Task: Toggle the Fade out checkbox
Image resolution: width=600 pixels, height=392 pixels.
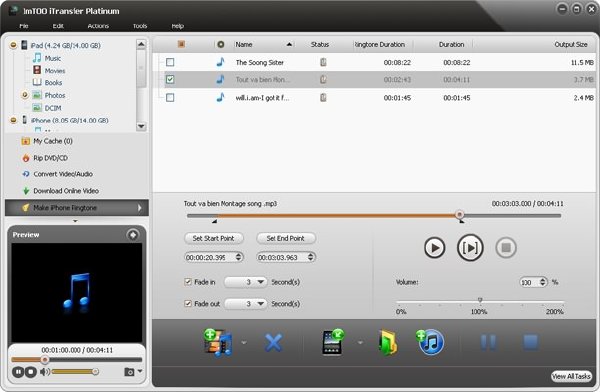Action: 188,304
